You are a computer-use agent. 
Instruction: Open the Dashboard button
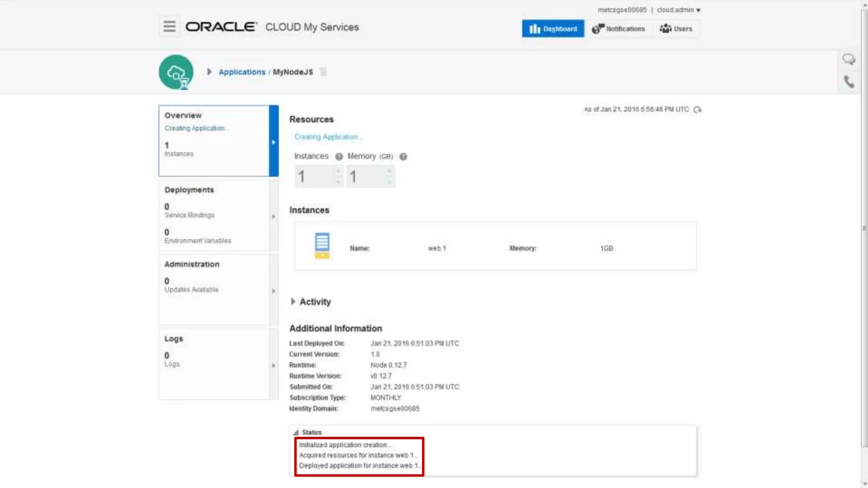[553, 28]
